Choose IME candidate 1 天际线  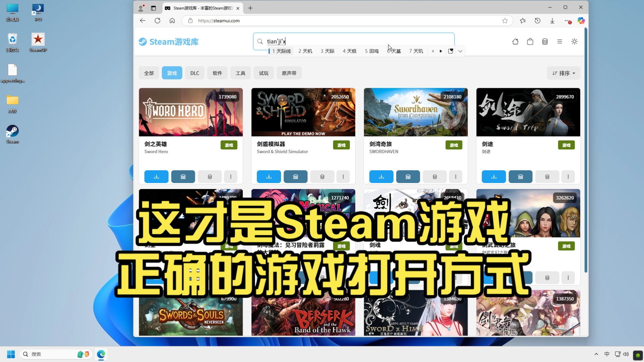pos(281,51)
